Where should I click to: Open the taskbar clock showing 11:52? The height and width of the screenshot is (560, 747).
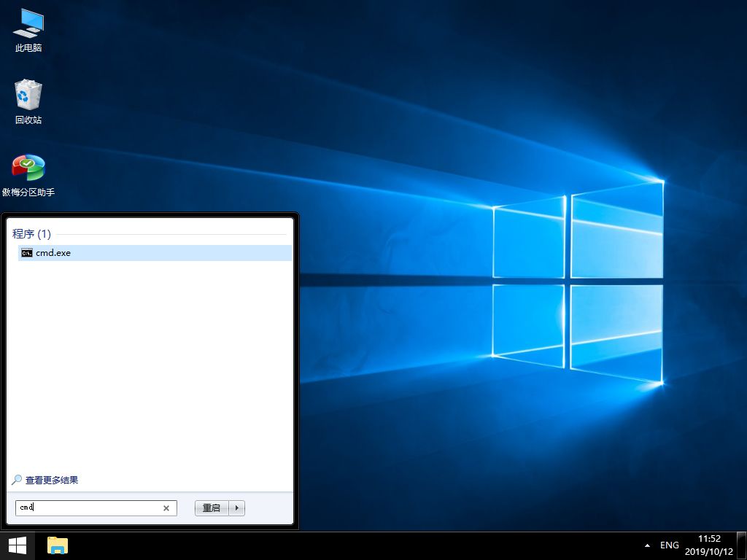709,539
